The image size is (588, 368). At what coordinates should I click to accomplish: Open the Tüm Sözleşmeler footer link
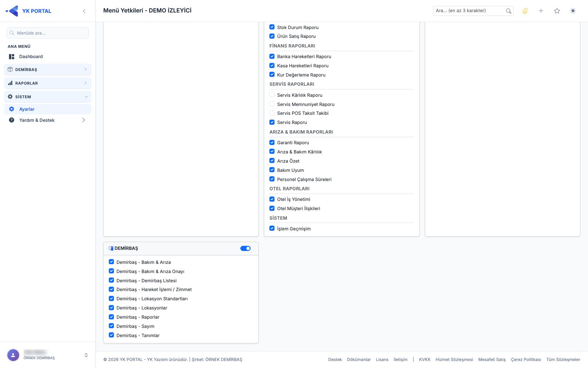[563, 360]
